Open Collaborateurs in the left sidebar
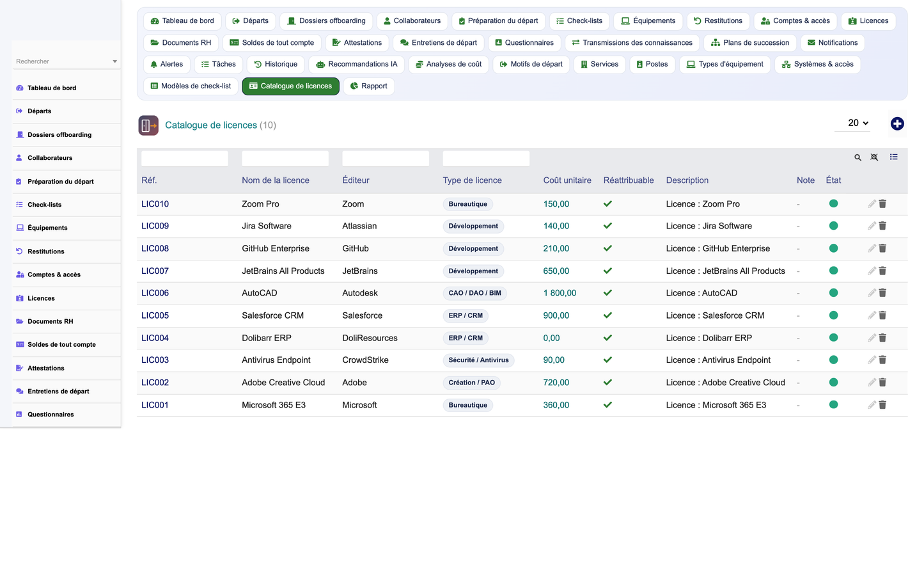Image resolution: width=924 pixels, height=572 pixels. 67,158
